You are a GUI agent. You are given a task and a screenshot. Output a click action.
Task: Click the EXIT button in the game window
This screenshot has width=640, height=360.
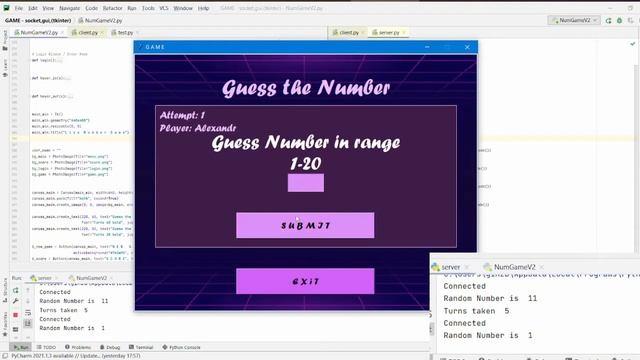click(305, 281)
